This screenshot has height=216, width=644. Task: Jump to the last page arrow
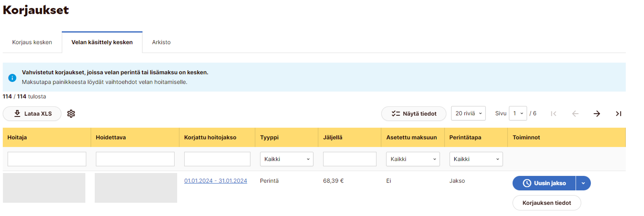pos(618,114)
